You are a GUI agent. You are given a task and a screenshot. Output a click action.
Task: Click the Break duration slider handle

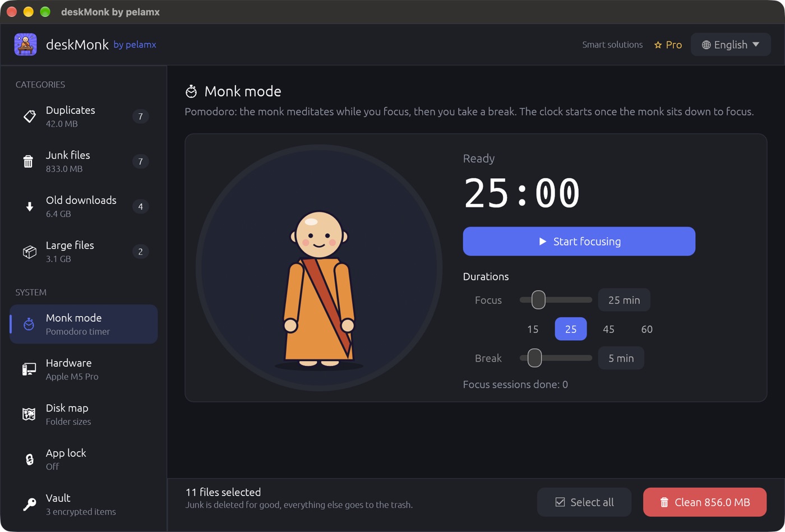tap(535, 358)
